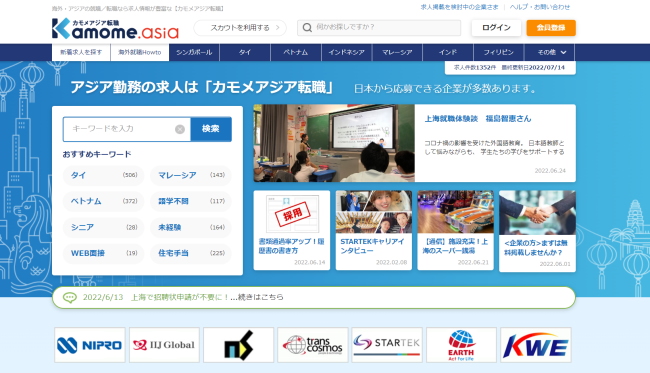This screenshot has height=373, width=650.
Task: Open STARTEKキャリアインタビュー article
Action: tap(372, 246)
